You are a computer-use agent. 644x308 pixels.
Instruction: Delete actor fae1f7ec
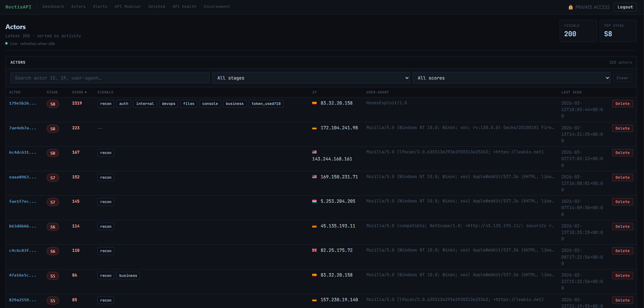[x=622, y=202]
